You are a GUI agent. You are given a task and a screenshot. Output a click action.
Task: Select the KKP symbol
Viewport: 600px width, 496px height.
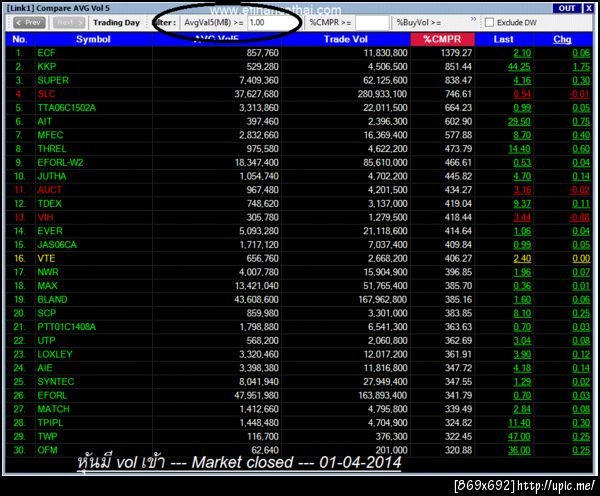[47, 67]
